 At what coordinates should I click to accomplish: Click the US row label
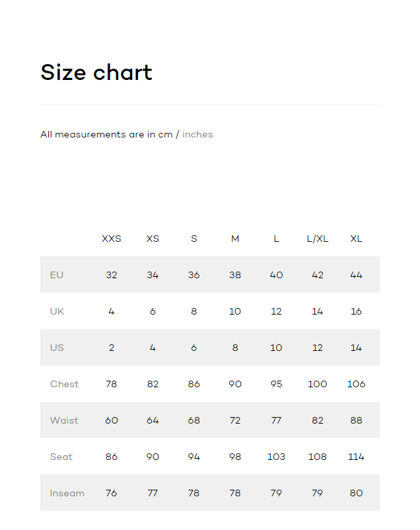(57, 348)
